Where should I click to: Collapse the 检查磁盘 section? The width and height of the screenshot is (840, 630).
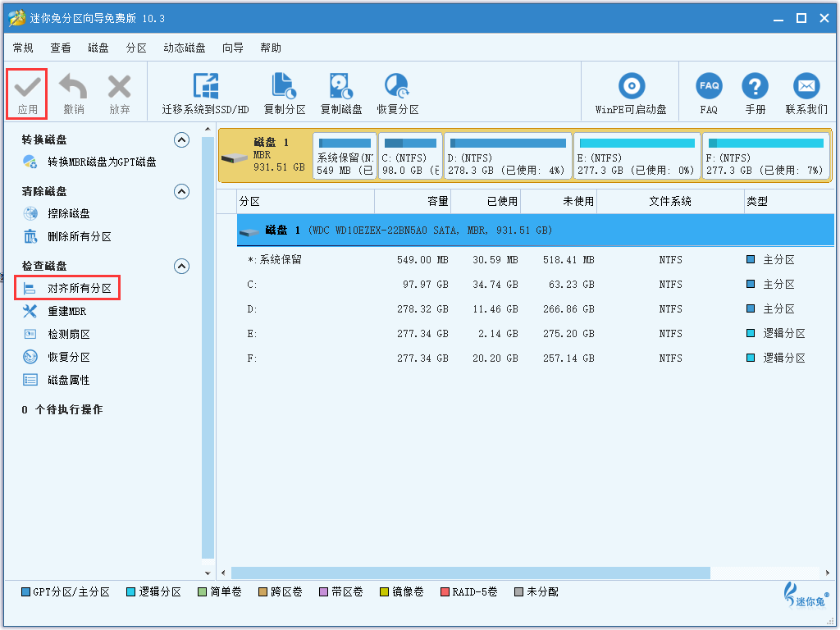coord(181,267)
